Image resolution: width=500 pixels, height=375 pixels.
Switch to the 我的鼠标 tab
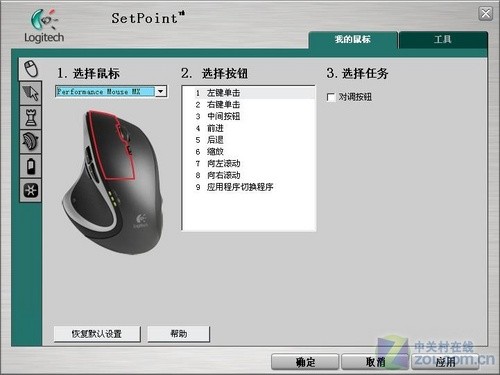(x=353, y=40)
